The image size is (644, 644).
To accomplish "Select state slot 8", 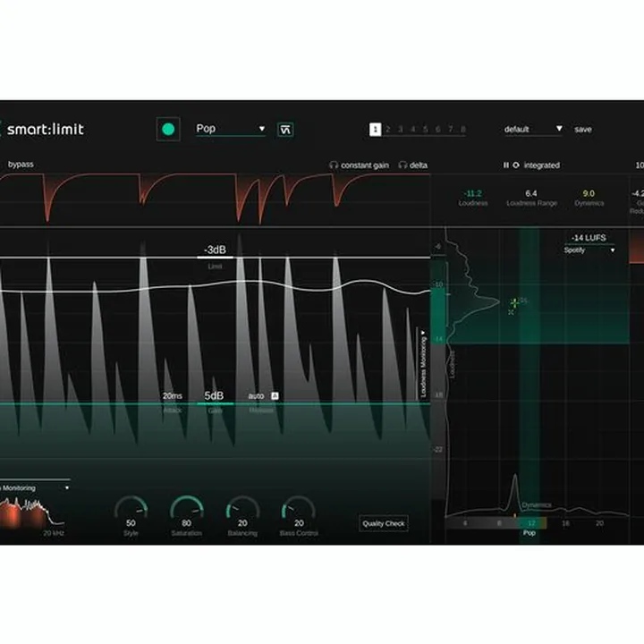I will [x=463, y=130].
